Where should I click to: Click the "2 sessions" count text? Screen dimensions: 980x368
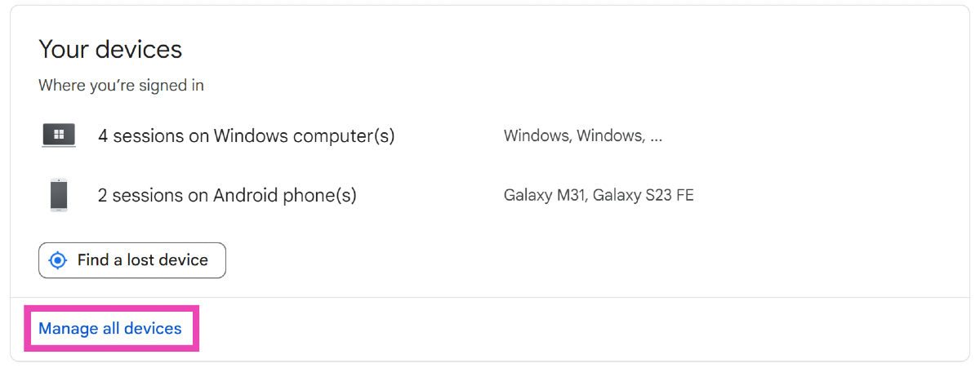coord(140,196)
